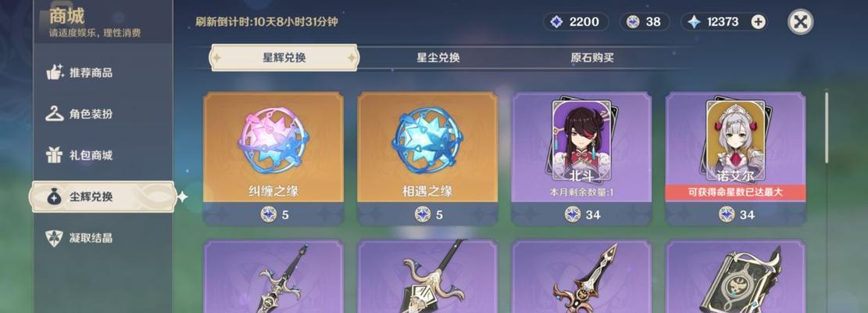Screen dimensions: 868x313
Task: Close the shop with X button
Action: 801,22
